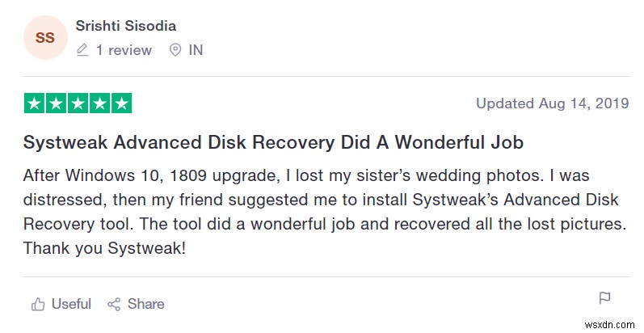Click the second green rating star
The width and height of the screenshot is (644, 333).
click(57, 103)
